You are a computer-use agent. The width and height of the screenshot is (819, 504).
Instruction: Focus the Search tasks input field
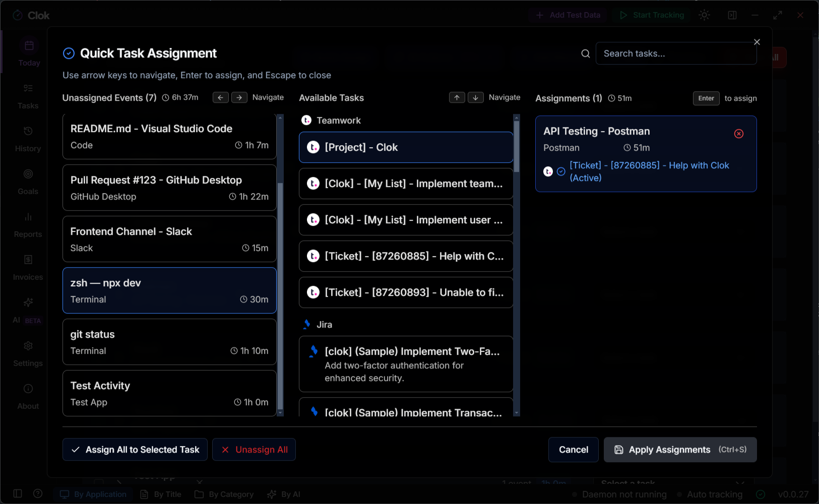(676, 53)
